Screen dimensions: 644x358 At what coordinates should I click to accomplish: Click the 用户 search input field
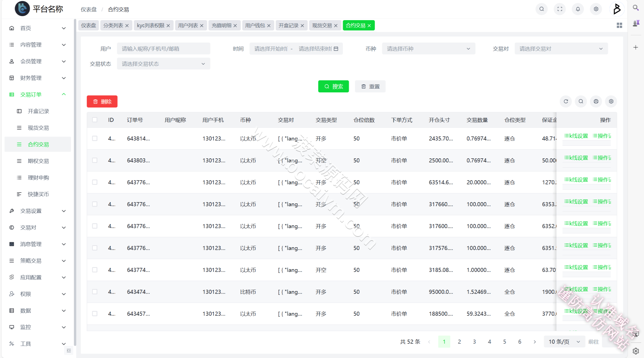(164, 49)
